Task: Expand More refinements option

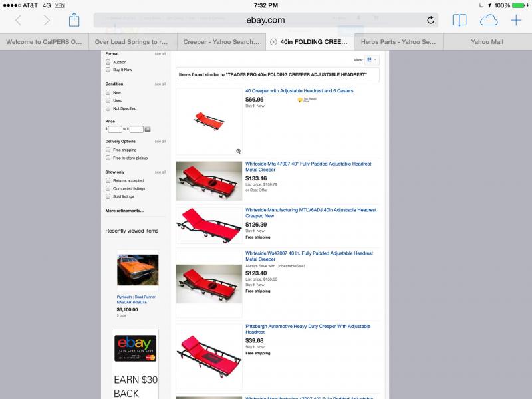Action: [124, 211]
